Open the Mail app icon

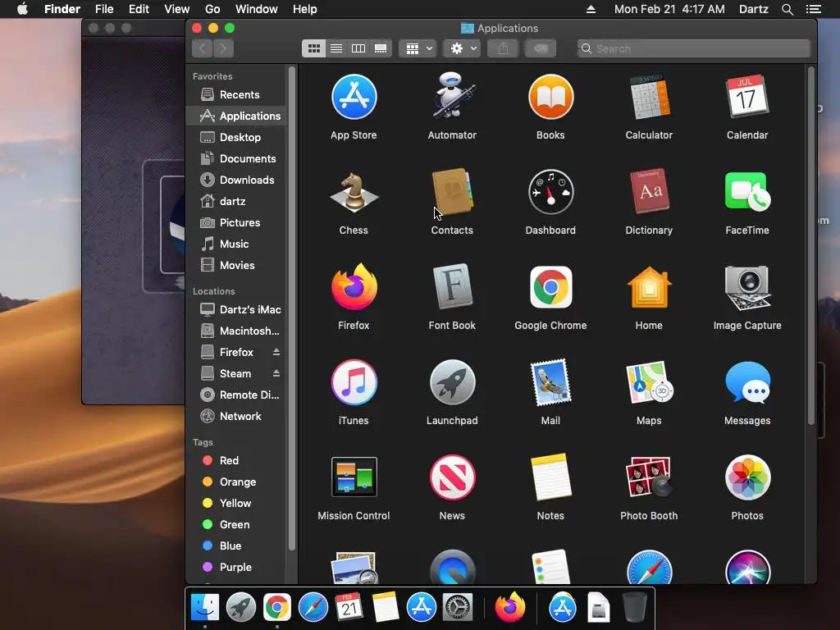click(550, 382)
